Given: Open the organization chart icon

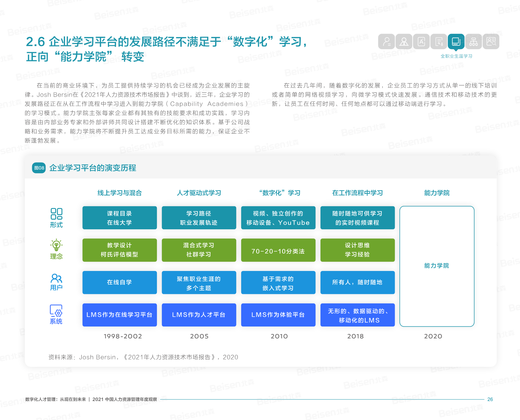Looking at the screenshot, I should pyautogui.click(x=474, y=42).
